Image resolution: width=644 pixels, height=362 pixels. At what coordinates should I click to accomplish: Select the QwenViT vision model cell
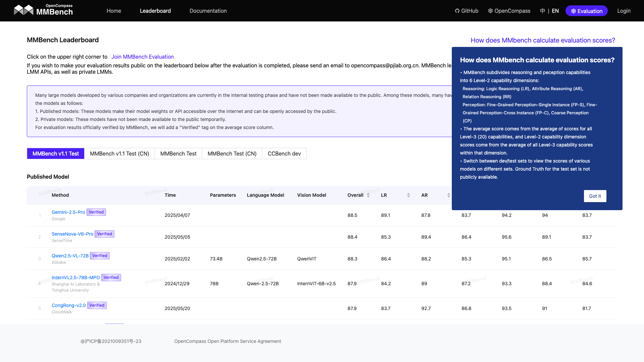coord(307,259)
